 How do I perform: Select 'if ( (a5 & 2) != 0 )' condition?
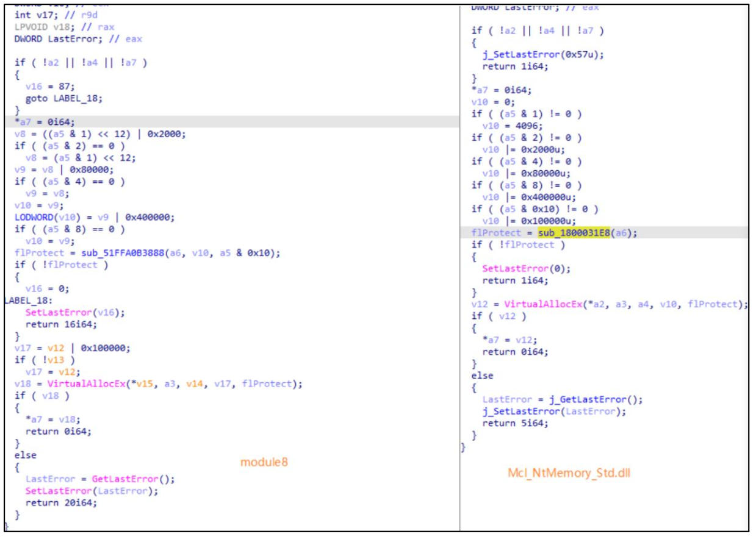(x=527, y=137)
